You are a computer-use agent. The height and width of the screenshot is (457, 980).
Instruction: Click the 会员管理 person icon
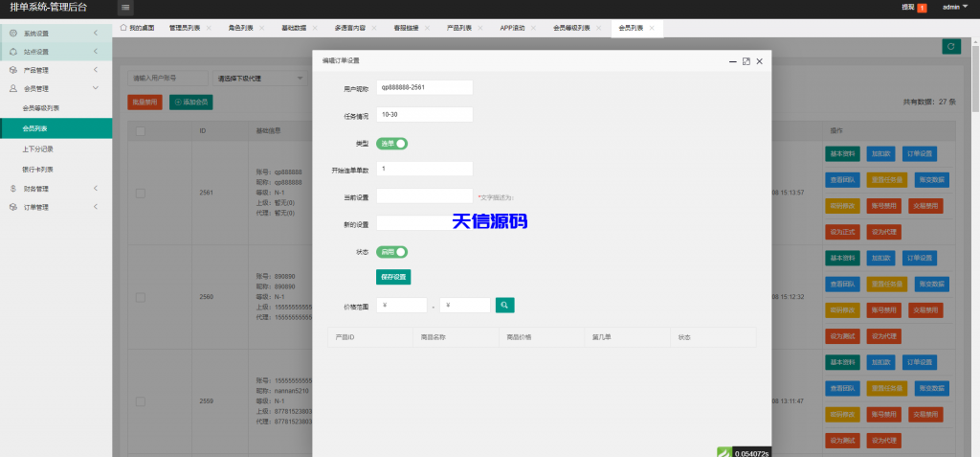pos(13,89)
